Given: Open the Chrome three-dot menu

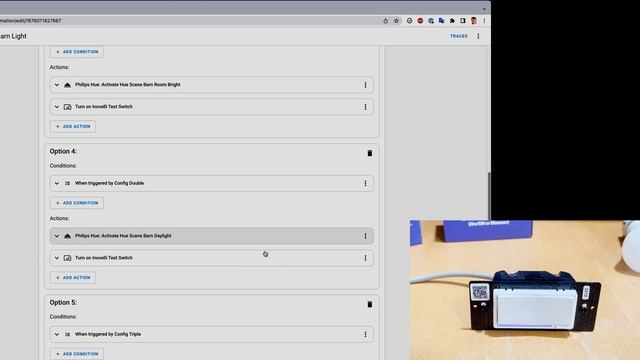Looking at the screenshot, I should (484, 21).
